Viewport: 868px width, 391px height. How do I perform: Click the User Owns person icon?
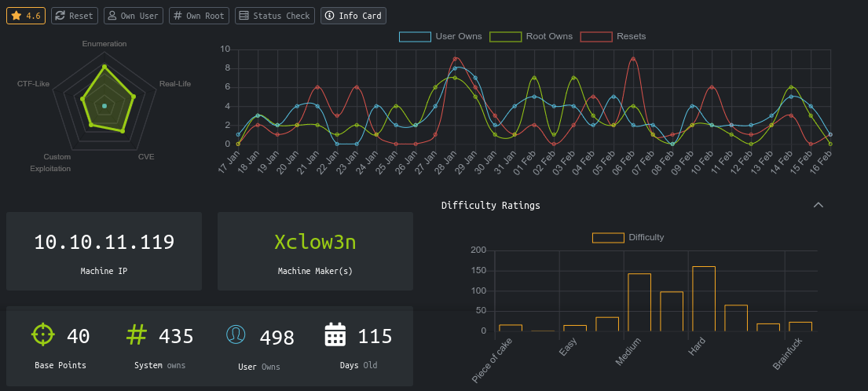(x=236, y=334)
